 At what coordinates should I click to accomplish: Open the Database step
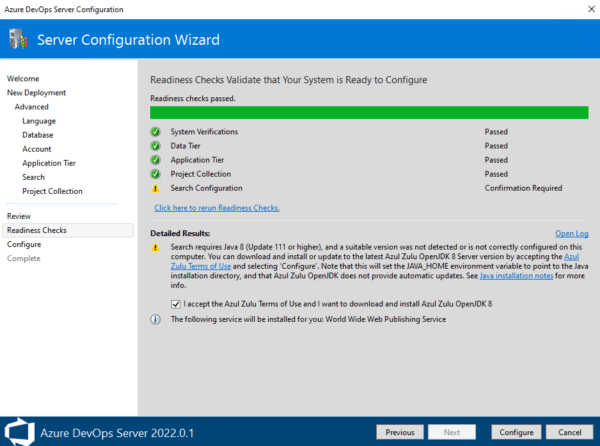point(38,135)
